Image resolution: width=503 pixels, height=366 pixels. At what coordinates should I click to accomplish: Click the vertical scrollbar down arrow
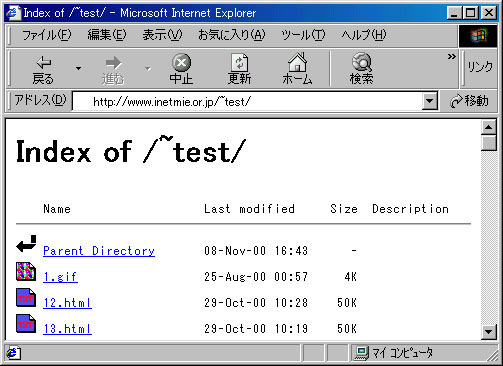pos(489,331)
